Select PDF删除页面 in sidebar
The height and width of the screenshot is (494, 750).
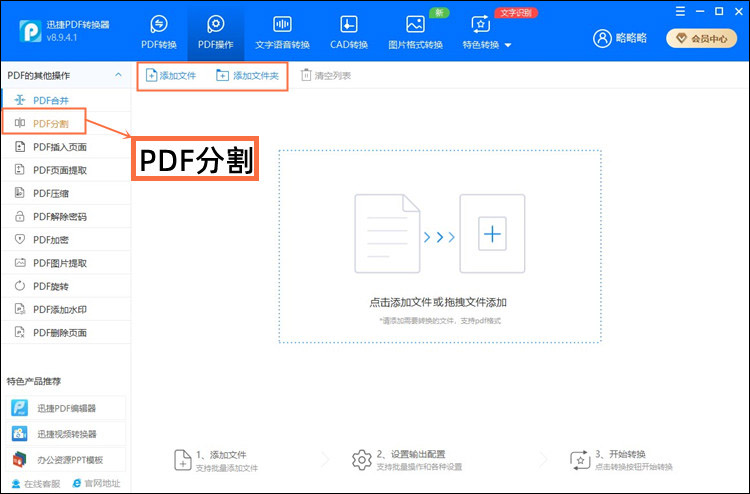[66, 332]
